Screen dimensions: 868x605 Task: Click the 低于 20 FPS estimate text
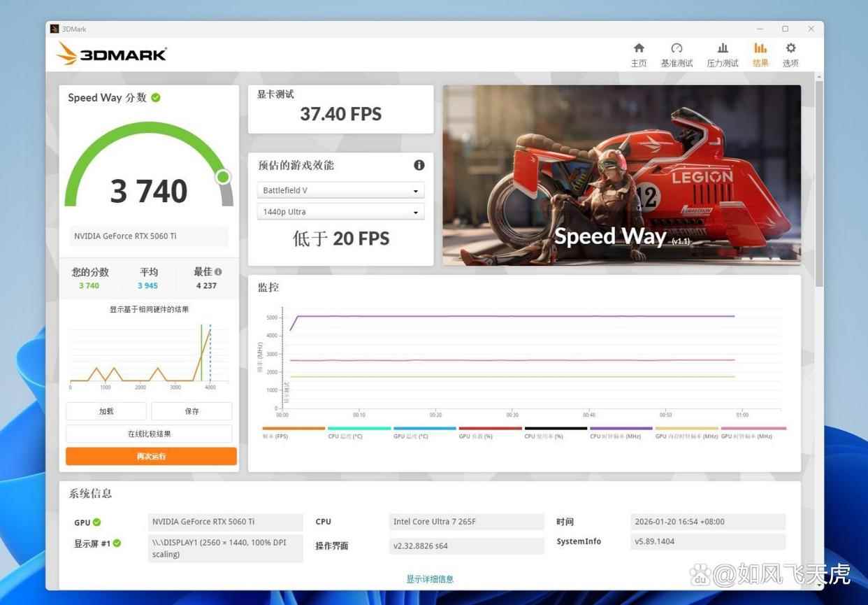click(x=341, y=239)
